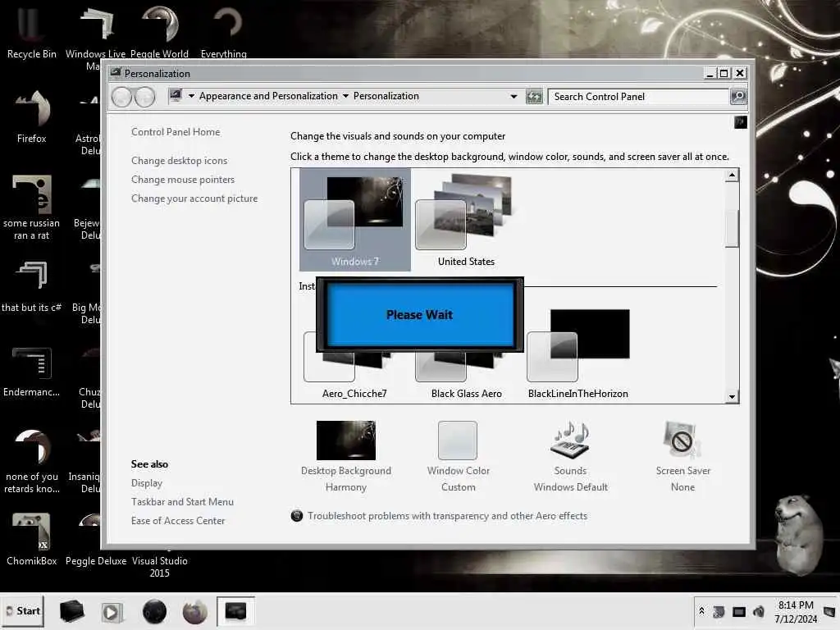Open the Visual Studio 2015 desktop icon
Viewport: 840px width, 630px height.
(x=160, y=566)
